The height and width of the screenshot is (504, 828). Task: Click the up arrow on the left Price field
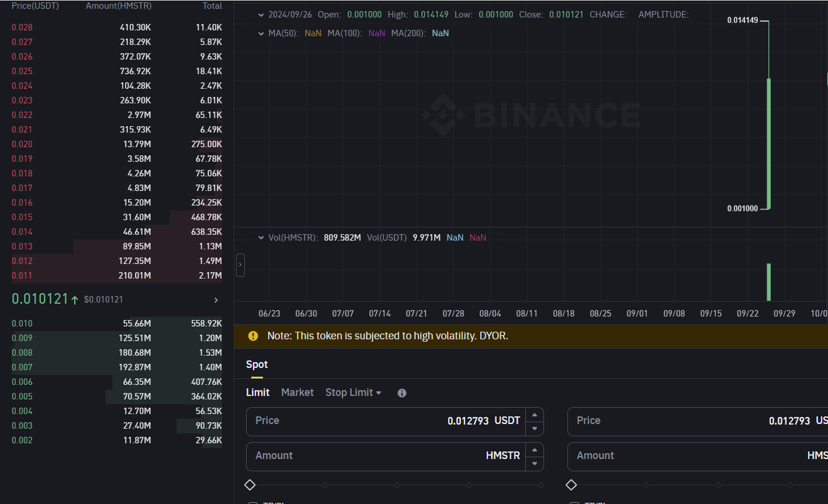click(x=534, y=415)
